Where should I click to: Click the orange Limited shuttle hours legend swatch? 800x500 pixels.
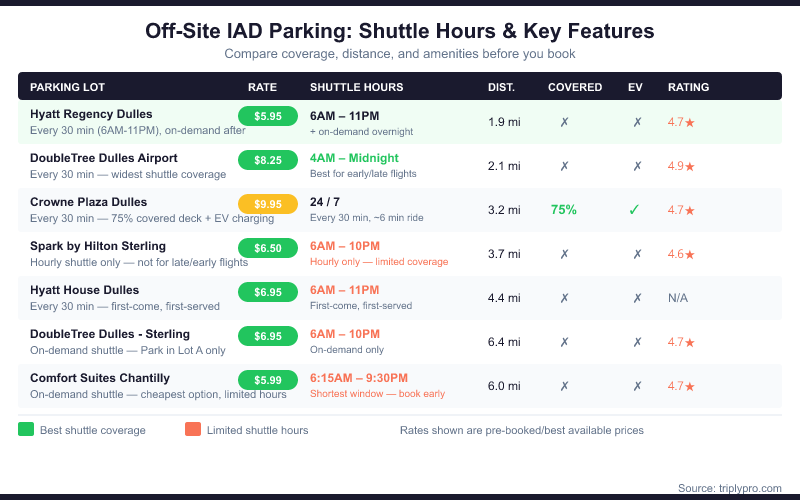[x=193, y=429]
